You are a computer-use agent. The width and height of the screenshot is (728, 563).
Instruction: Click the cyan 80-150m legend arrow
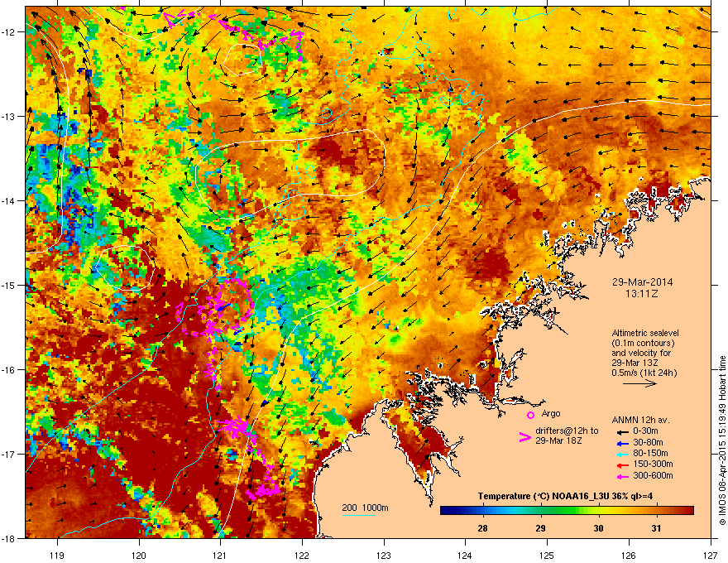(x=622, y=454)
